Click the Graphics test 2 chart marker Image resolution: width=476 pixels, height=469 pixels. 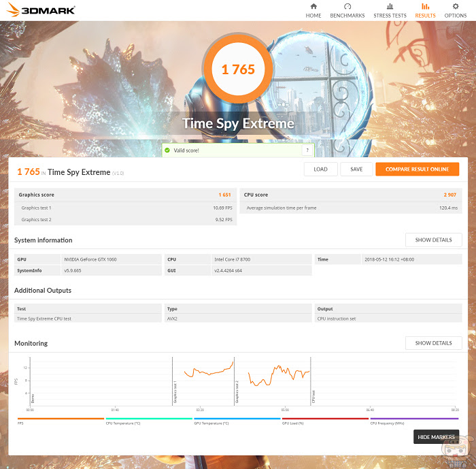pos(237,391)
